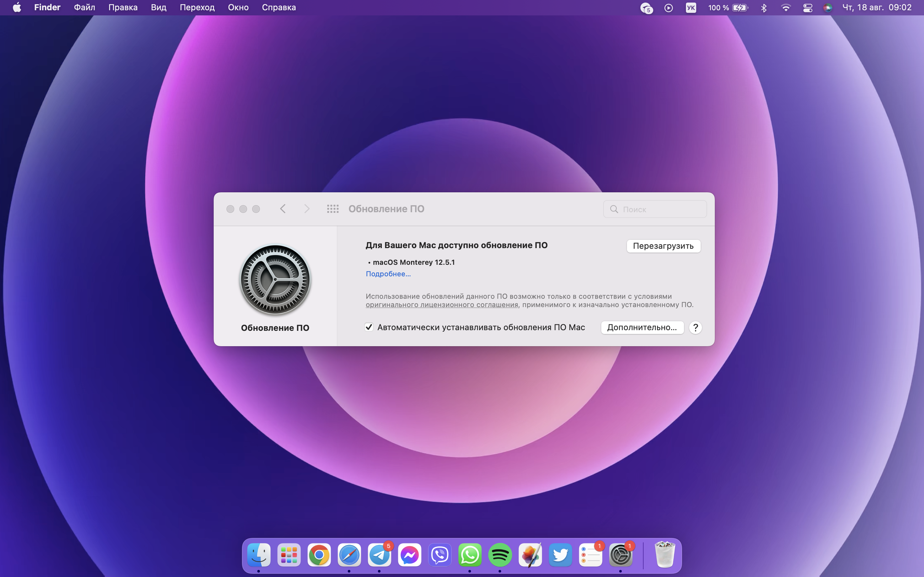
Task: Open the Viber app icon
Action: (x=440, y=555)
